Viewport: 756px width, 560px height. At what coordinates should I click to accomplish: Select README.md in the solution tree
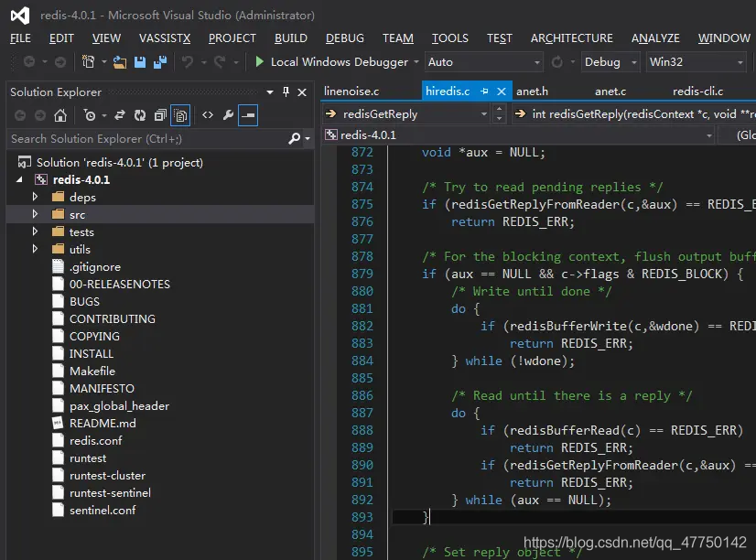point(103,423)
